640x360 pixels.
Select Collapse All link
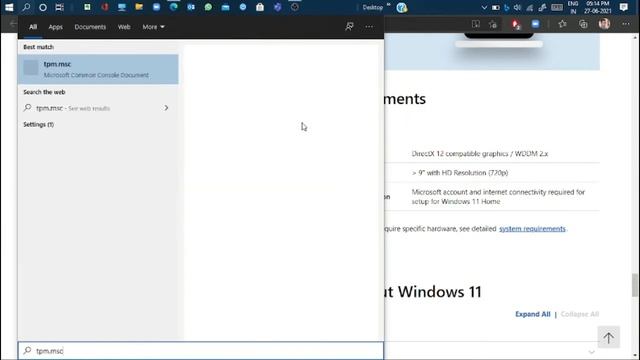click(580, 314)
